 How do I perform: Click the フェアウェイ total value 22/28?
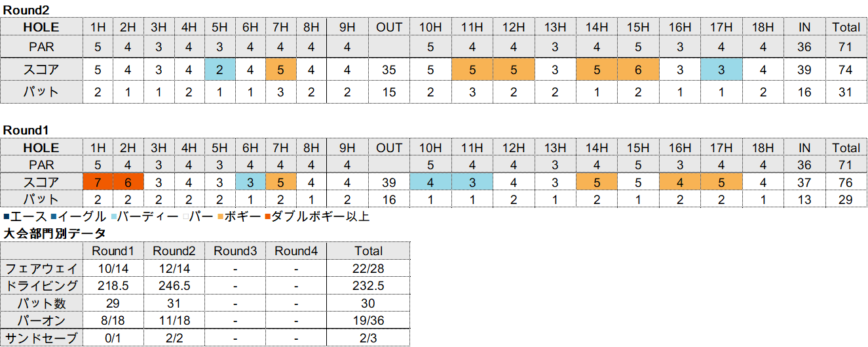click(x=368, y=268)
